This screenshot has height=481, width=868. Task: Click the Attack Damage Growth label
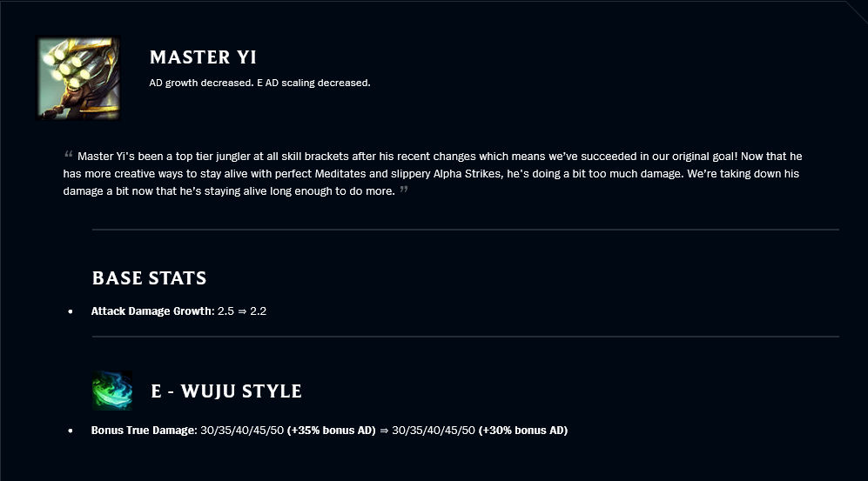151,311
